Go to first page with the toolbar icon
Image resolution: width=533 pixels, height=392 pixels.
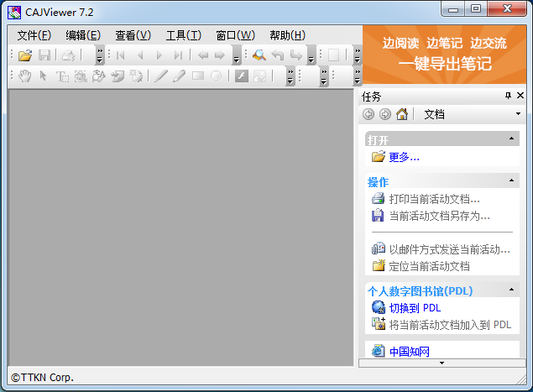pos(121,55)
